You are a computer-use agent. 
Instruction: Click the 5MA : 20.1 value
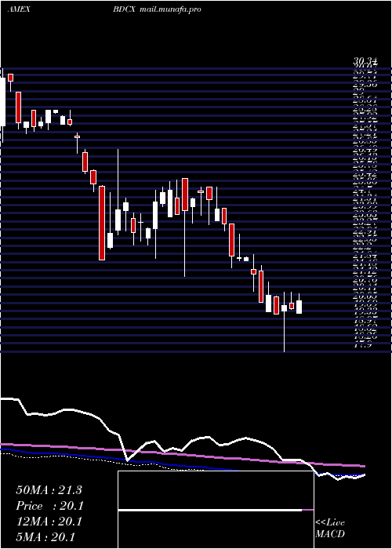click(x=45, y=537)
